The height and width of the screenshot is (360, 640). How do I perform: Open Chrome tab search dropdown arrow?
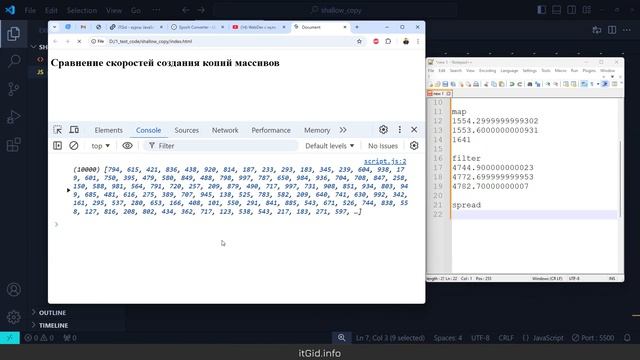click(54, 27)
